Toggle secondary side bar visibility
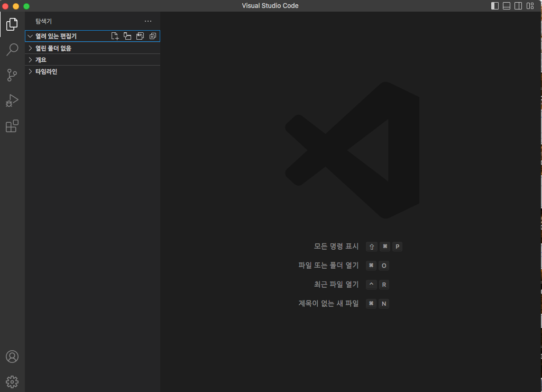 [518, 6]
